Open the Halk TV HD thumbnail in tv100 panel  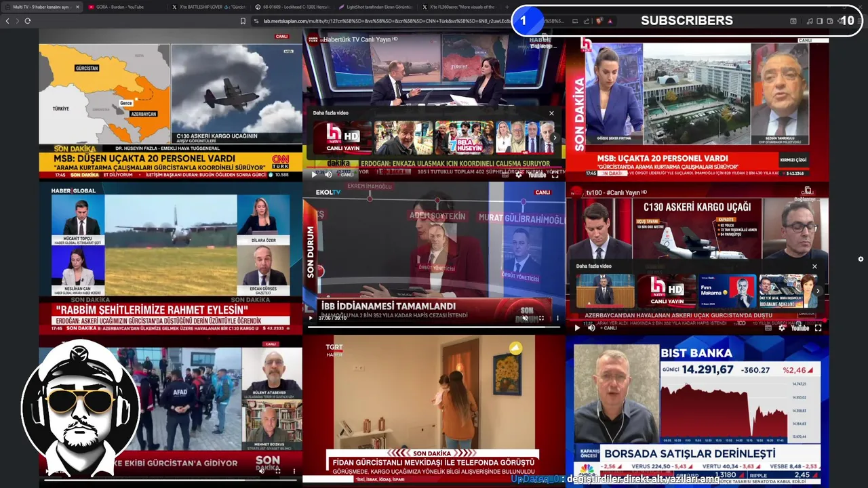(x=667, y=291)
